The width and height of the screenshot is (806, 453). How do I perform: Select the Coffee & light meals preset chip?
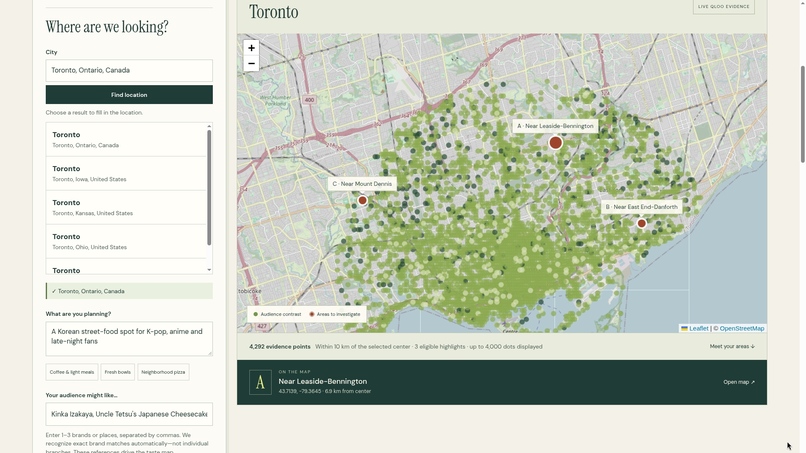pos(72,372)
